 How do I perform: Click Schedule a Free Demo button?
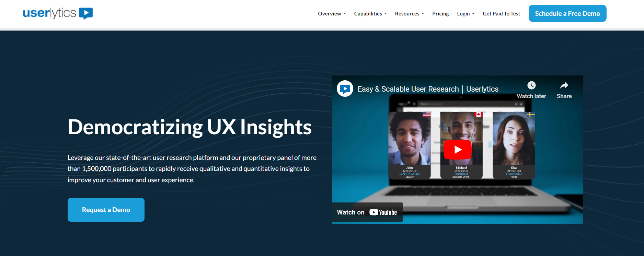point(567,13)
